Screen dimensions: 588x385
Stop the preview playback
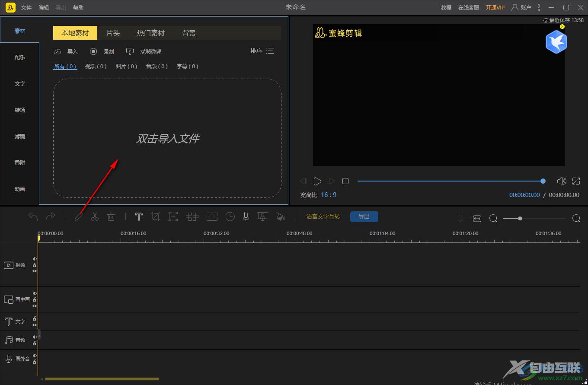(x=345, y=181)
